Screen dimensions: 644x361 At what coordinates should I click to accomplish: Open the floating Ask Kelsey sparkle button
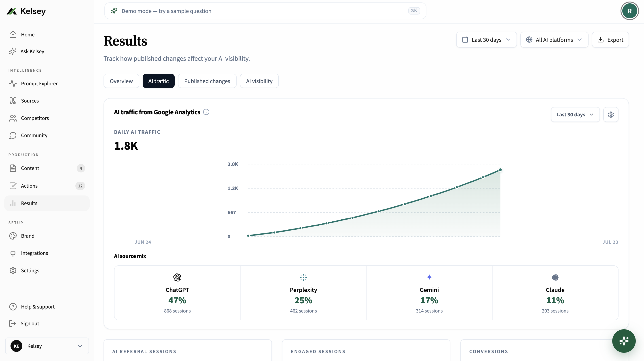tap(624, 341)
